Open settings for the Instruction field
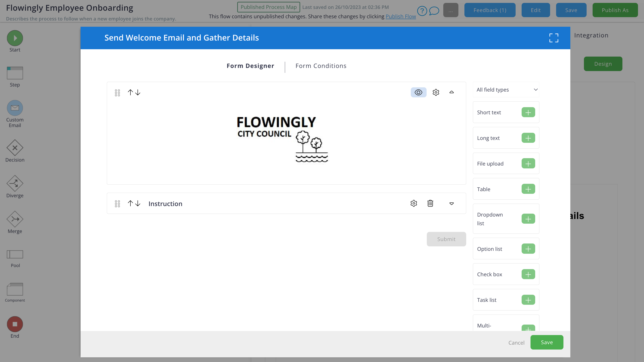Viewport: 644px width, 362px height. [x=413, y=203]
